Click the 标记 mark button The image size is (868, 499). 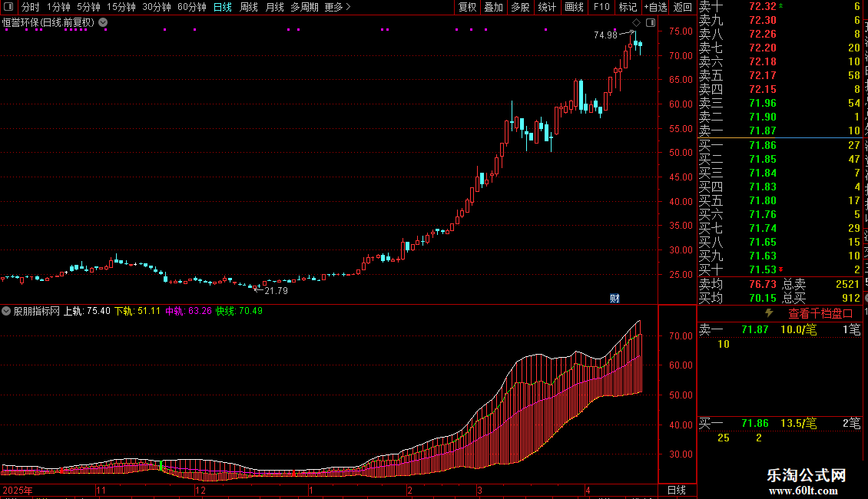click(x=628, y=7)
